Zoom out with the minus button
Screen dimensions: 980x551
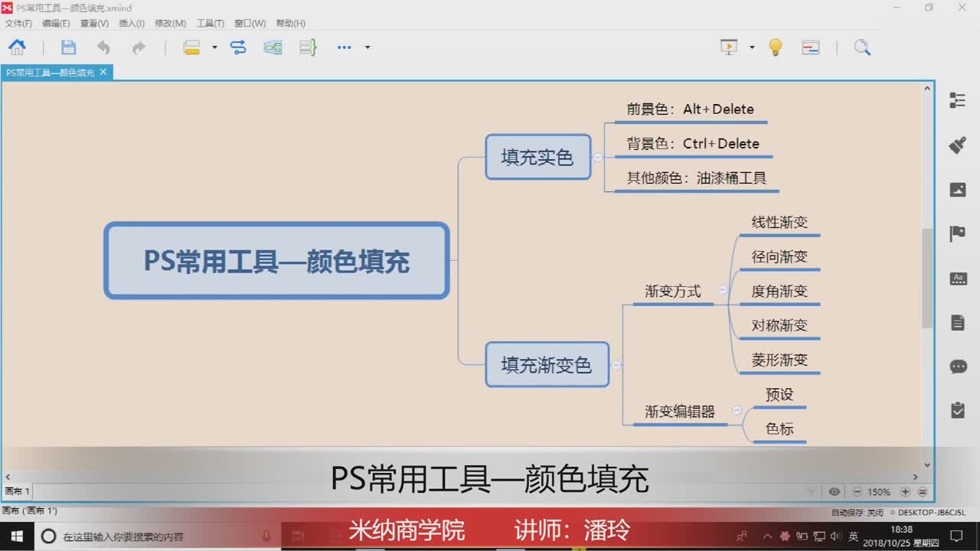point(857,492)
